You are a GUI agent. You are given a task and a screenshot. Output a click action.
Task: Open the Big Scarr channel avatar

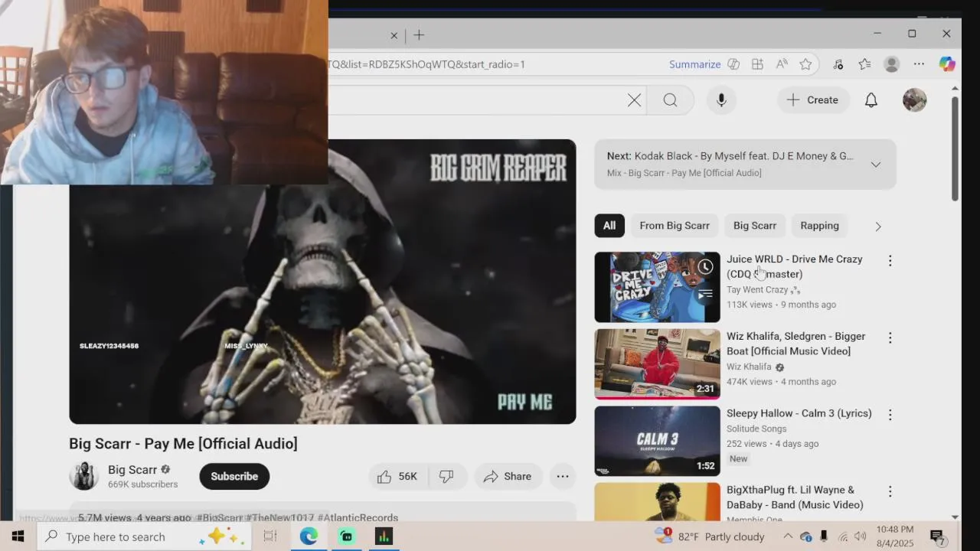(83, 476)
